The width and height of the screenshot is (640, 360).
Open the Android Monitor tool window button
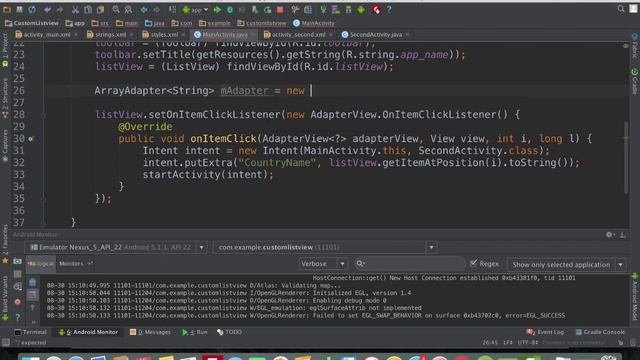pyautogui.click(x=88, y=332)
